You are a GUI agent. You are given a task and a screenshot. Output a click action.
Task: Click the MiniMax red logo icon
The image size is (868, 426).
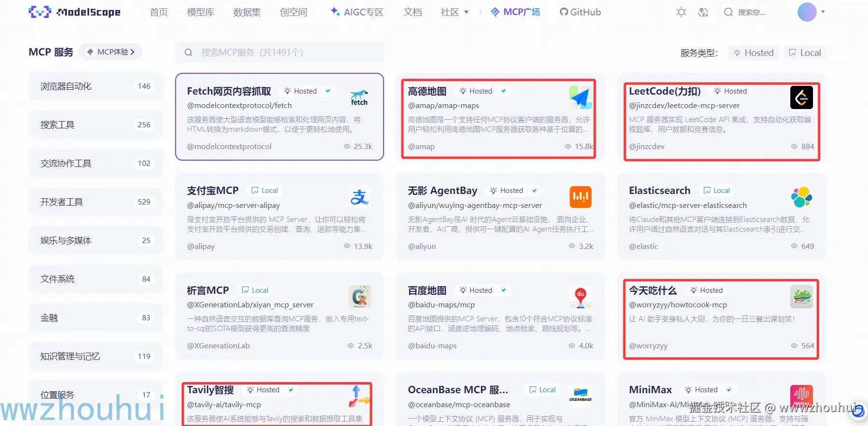[801, 397]
